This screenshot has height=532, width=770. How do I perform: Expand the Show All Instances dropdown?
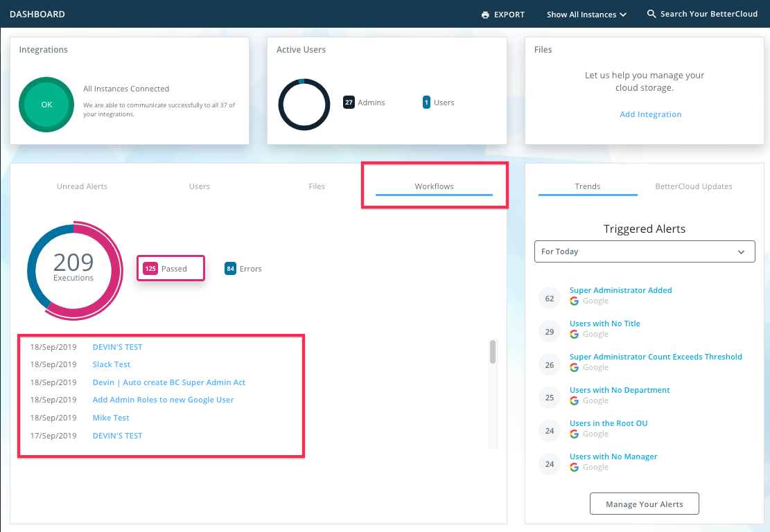point(586,15)
